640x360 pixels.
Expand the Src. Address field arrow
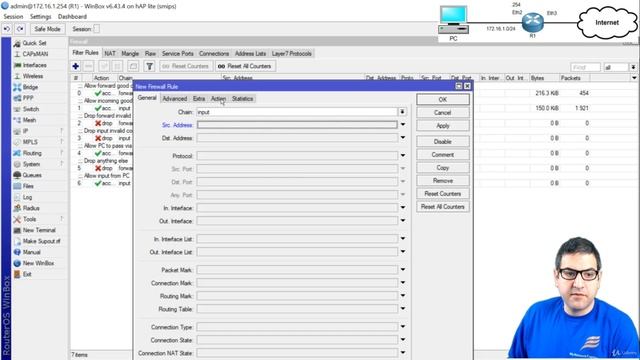pos(403,125)
